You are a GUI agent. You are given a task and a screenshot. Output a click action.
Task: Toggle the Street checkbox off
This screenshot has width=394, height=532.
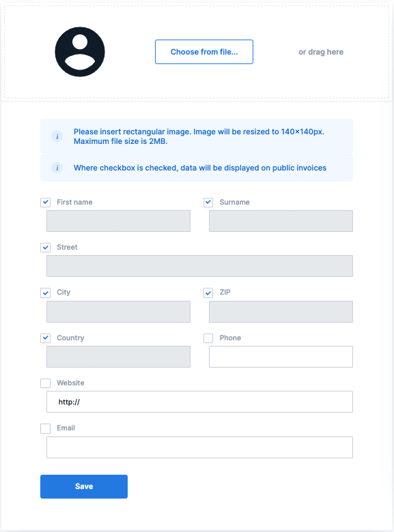pyautogui.click(x=46, y=248)
